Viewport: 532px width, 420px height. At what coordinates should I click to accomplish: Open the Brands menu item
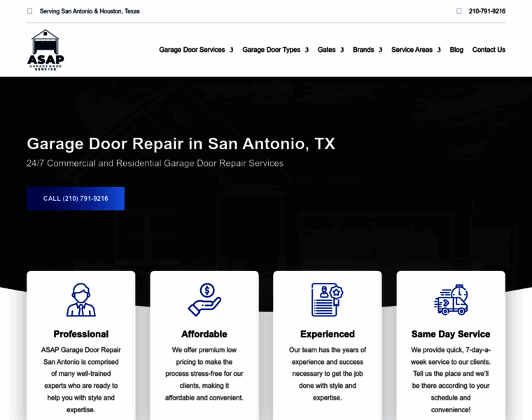coord(363,50)
